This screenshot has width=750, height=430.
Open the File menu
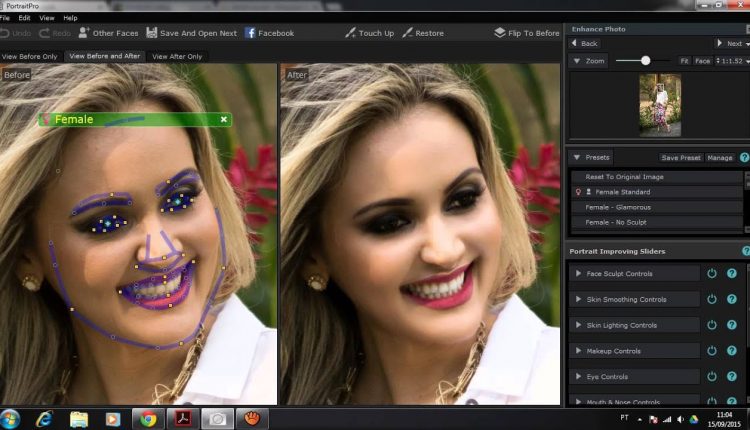5,18
